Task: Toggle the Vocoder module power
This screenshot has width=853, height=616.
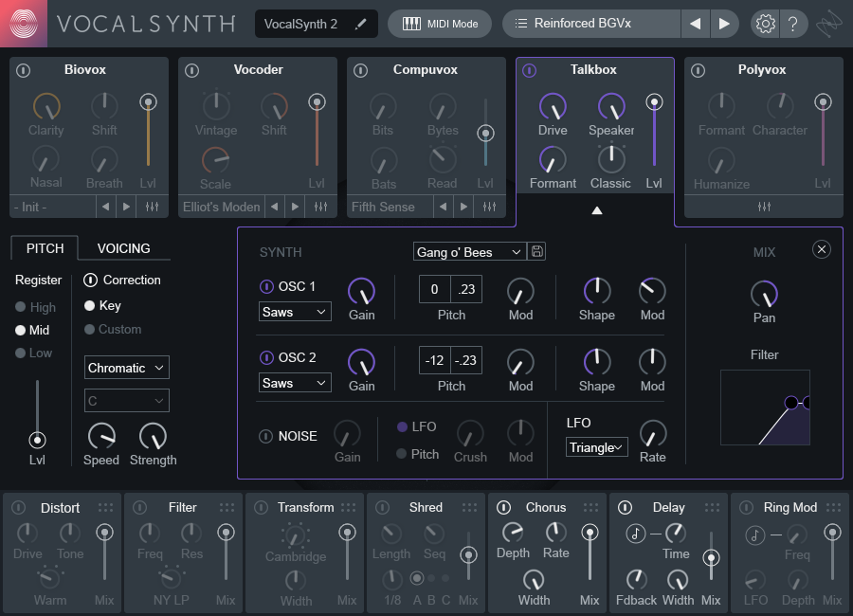Action: tap(192, 70)
